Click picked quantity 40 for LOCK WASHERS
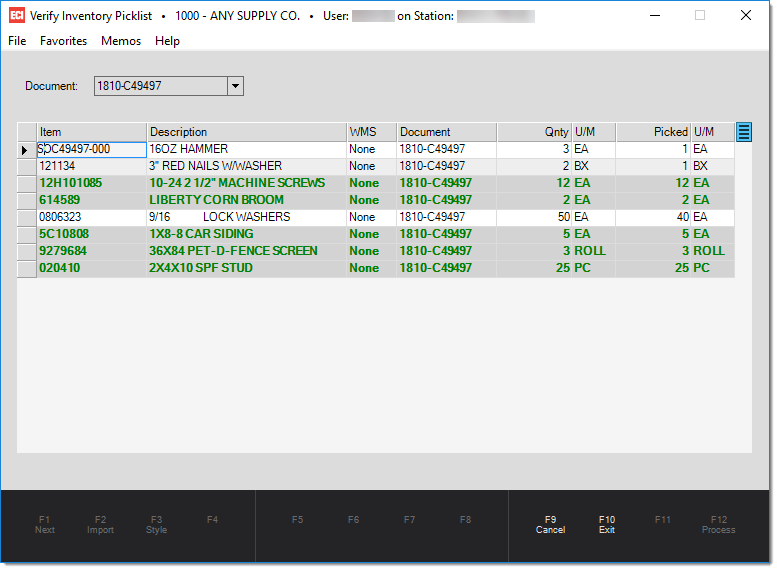 pyautogui.click(x=654, y=217)
